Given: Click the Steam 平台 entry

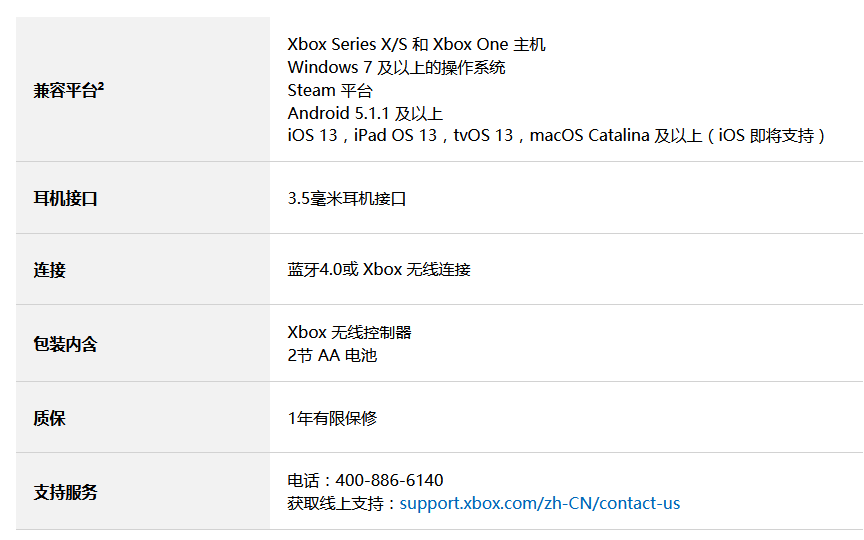Looking at the screenshot, I should 330,91.
